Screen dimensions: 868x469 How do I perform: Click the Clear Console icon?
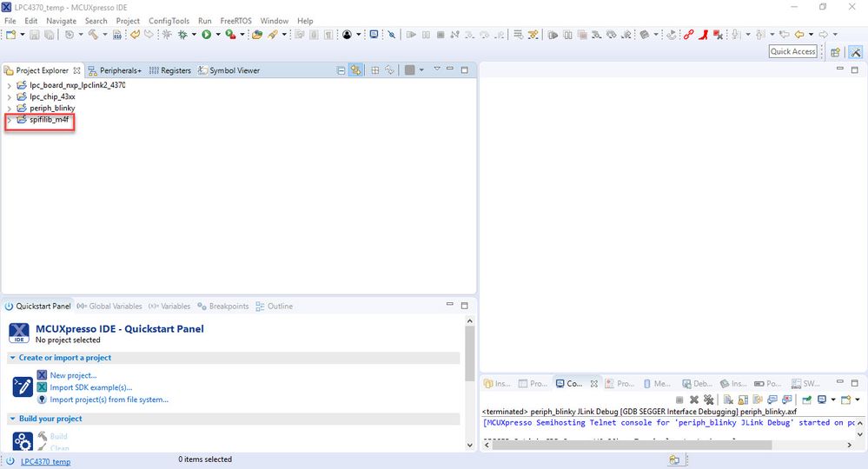(x=728, y=400)
